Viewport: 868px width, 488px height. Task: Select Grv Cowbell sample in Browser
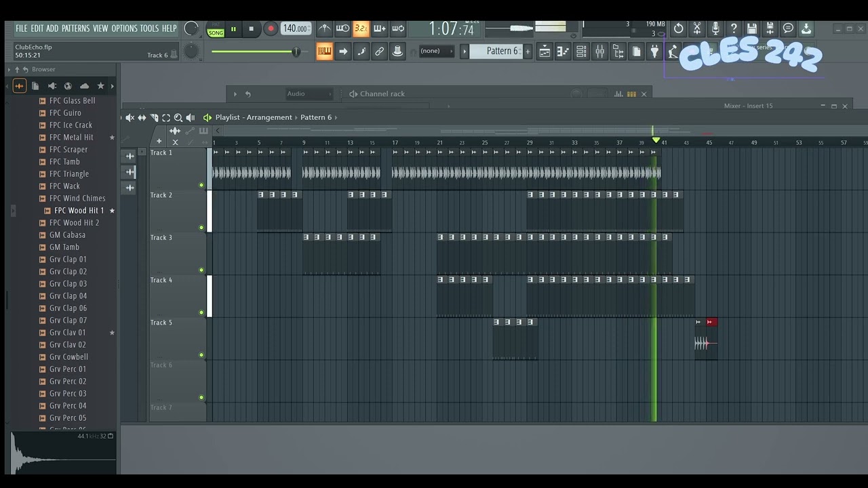pos(68,357)
